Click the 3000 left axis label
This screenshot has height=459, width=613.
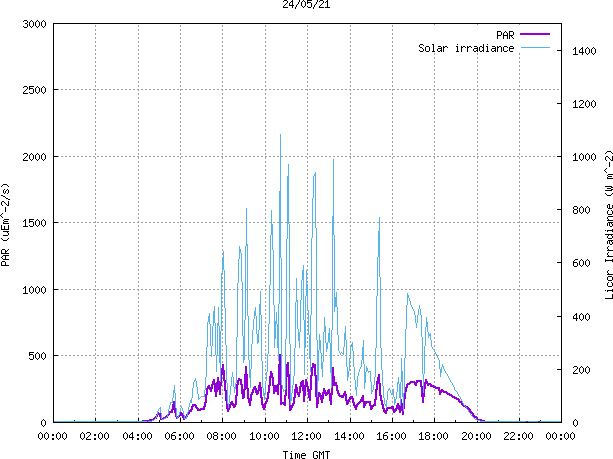34,24
